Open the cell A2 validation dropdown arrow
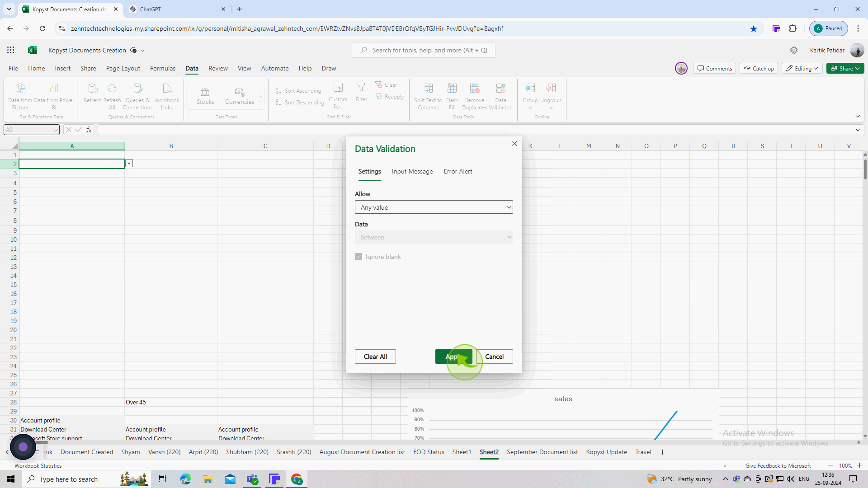The image size is (868, 488). 129,164
